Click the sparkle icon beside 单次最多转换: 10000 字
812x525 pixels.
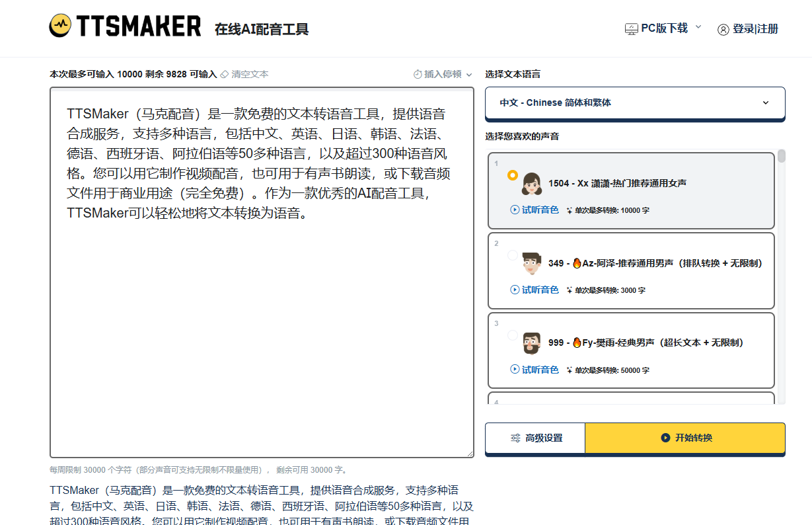(x=570, y=210)
